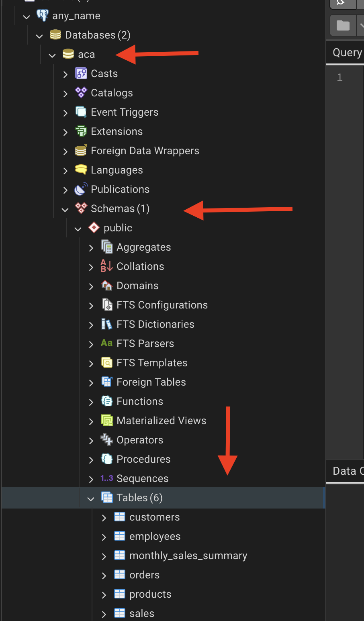Click the aca database icon
The width and height of the screenshot is (364, 621).
tap(68, 54)
